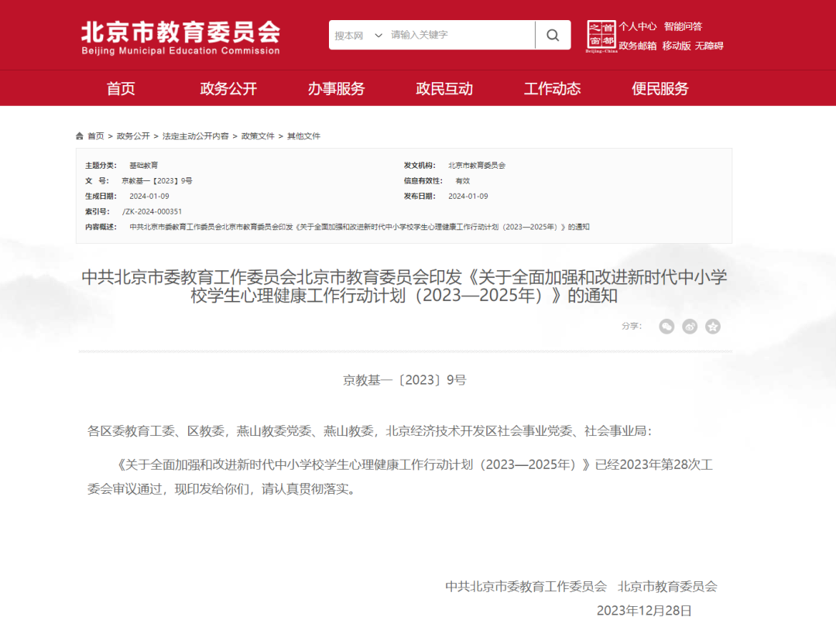Enable 无障碍 accessibility mode
836x644 pixels.
coord(709,46)
